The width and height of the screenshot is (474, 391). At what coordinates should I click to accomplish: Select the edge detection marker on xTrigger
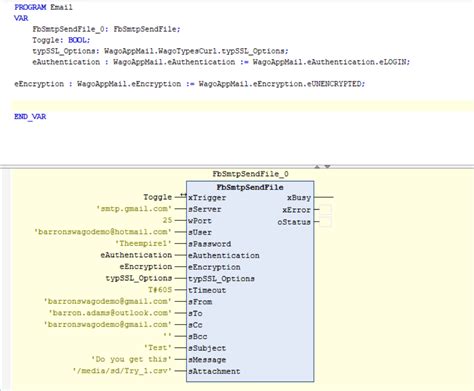(x=183, y=195)
